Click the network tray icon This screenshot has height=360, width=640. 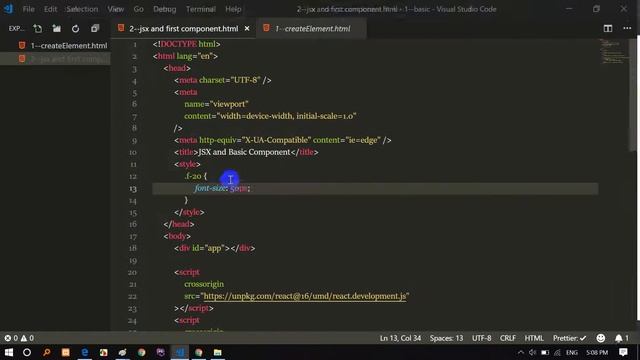coord(557,352)
